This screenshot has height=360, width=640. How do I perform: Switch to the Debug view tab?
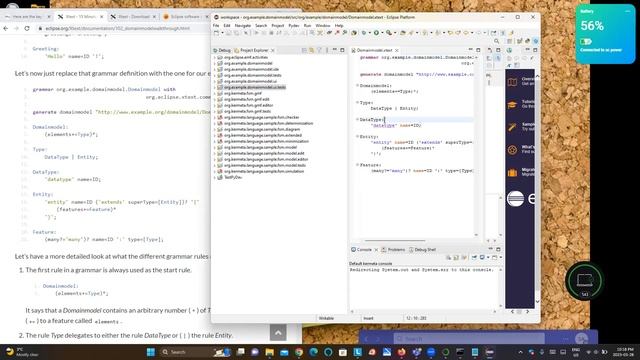(x=222, y=50)
